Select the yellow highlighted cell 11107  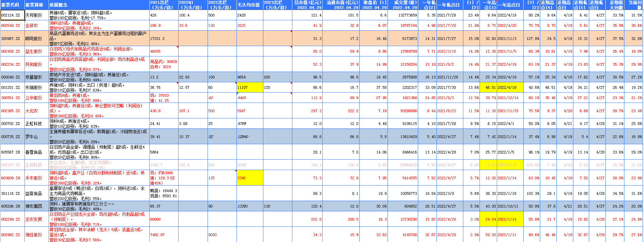coord(250,87)
